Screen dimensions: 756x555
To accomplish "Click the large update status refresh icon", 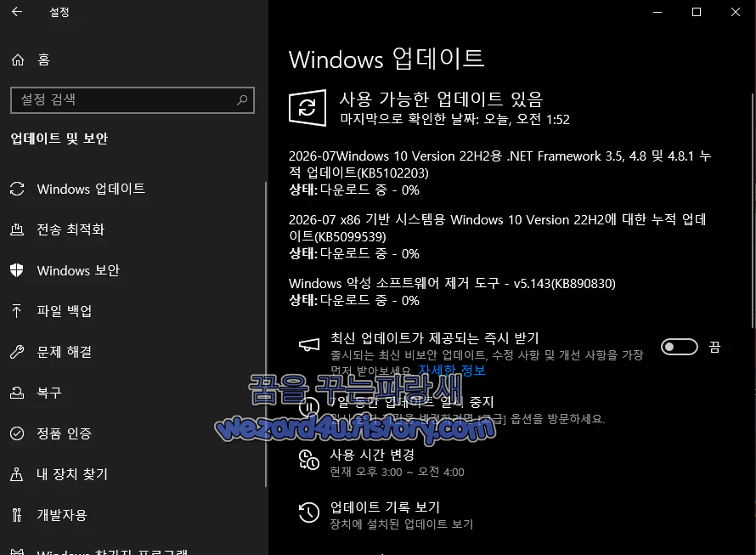I will point(307,108).
